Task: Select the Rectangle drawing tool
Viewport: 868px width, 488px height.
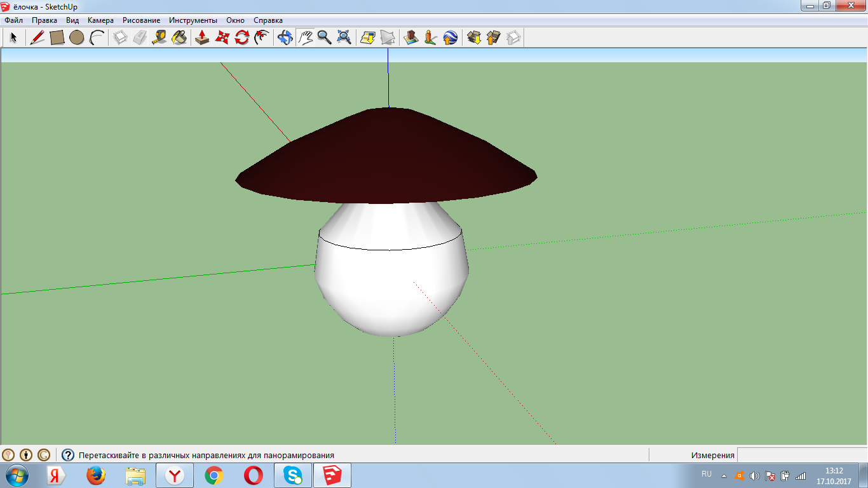Action: pyautogui.click(x=57, y=37)
